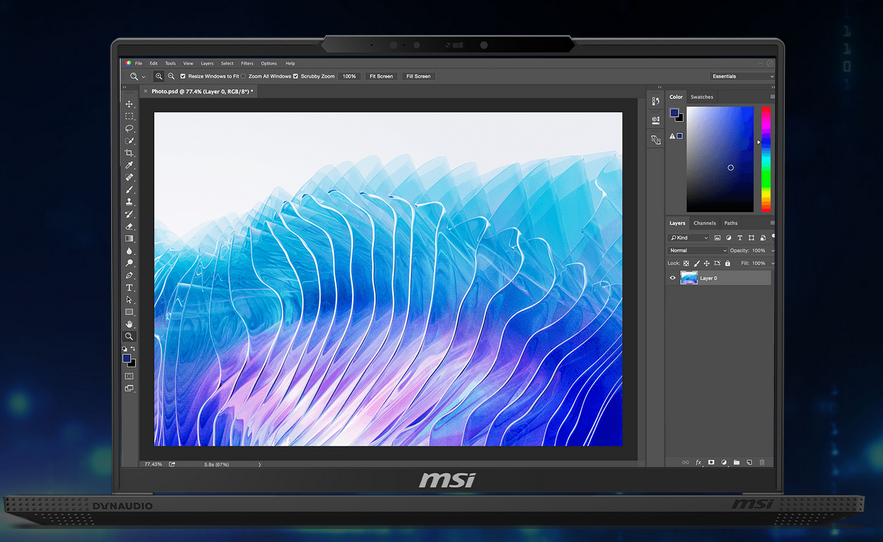
Task: Click the 100% zoom button
Action: coord(349,76)
